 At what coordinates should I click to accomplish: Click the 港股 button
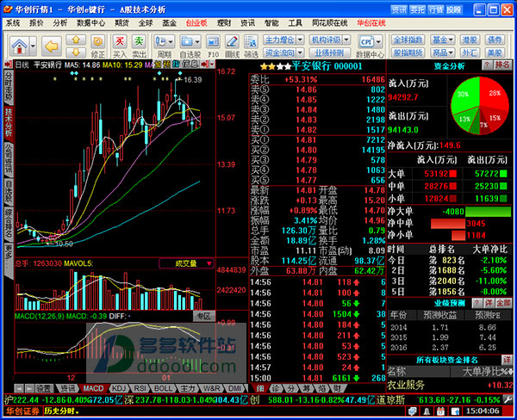coord(470,40)
